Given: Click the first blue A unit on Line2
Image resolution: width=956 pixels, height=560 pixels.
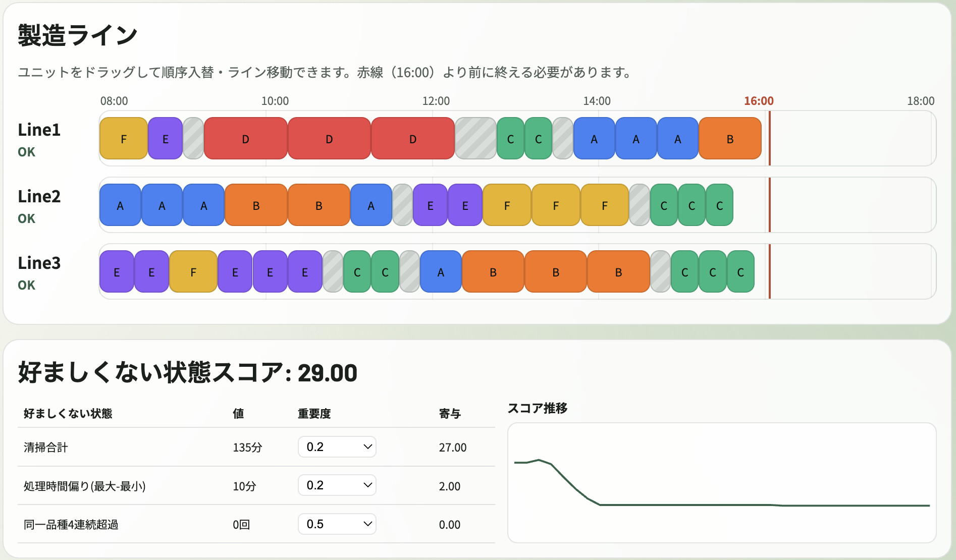Looking at the screenshot, I should (x=120, y=205).
